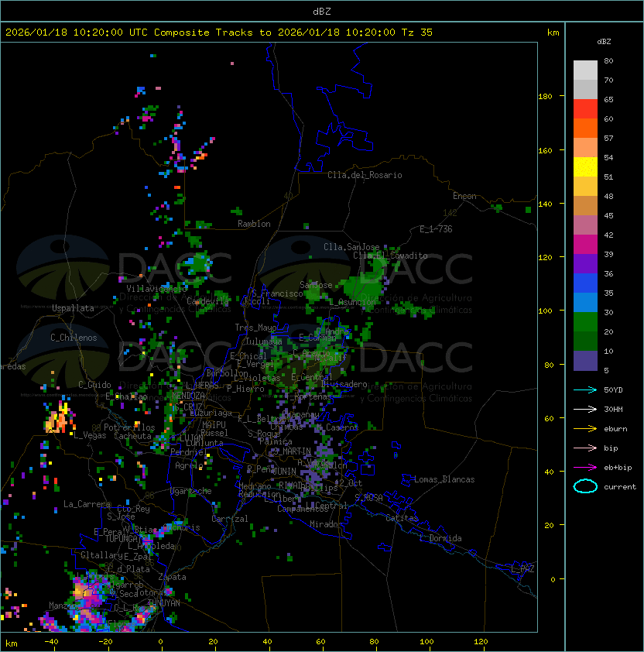
Task: Pick the dark orange 57–60 dBZ swatch
Action: (585, 128)
